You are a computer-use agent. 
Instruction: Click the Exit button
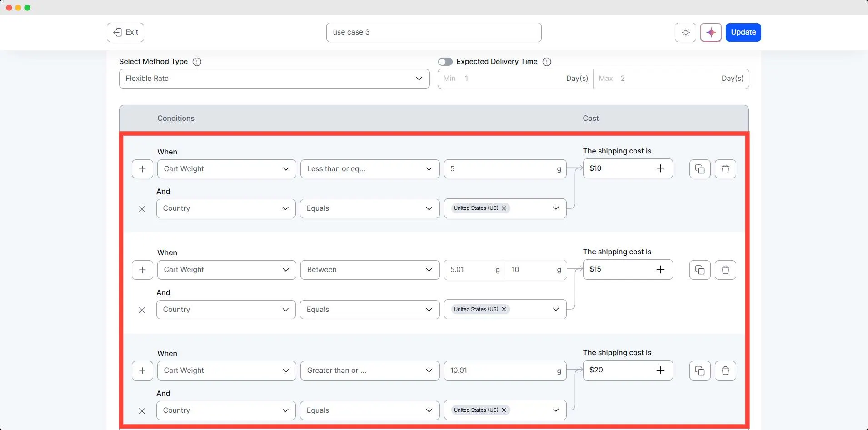125,32
